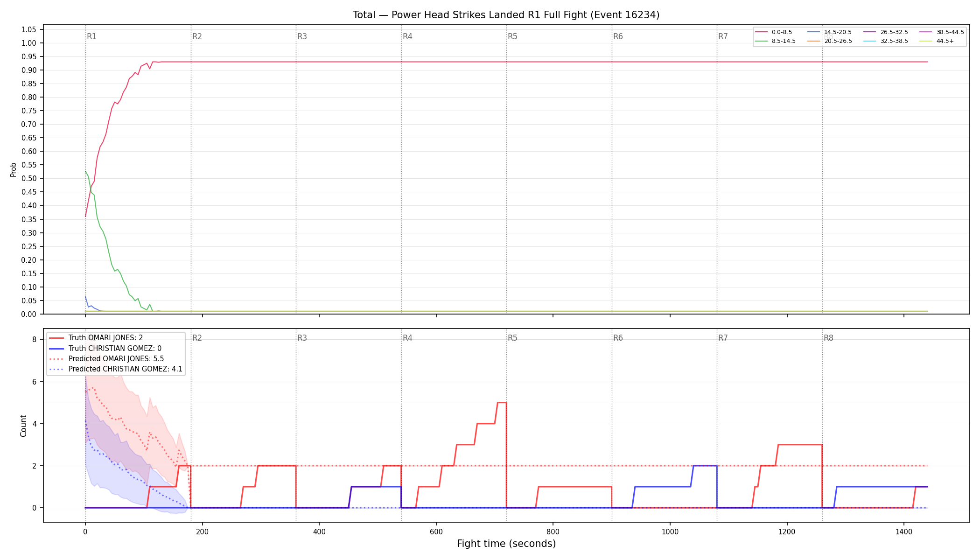
Task: Click the Predicted OMARI JONES: 5.5 legend entry
Action: [x=106, y=359]
